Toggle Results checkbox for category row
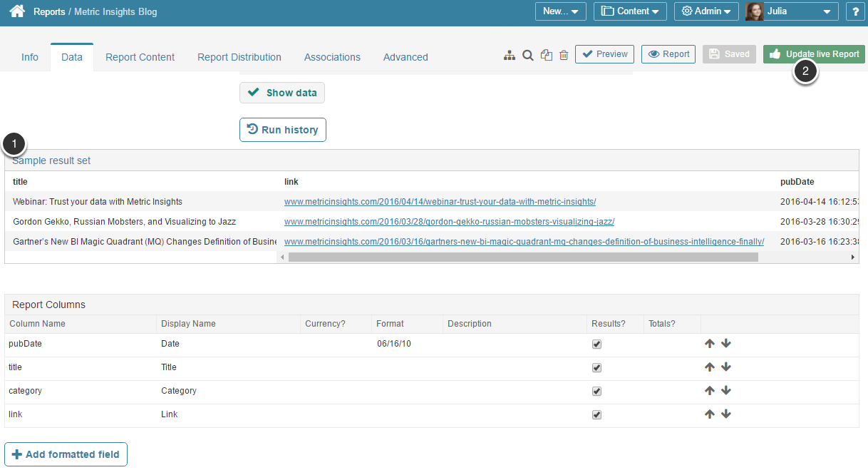Screen dimensions: 868x475 pos(596,392)
